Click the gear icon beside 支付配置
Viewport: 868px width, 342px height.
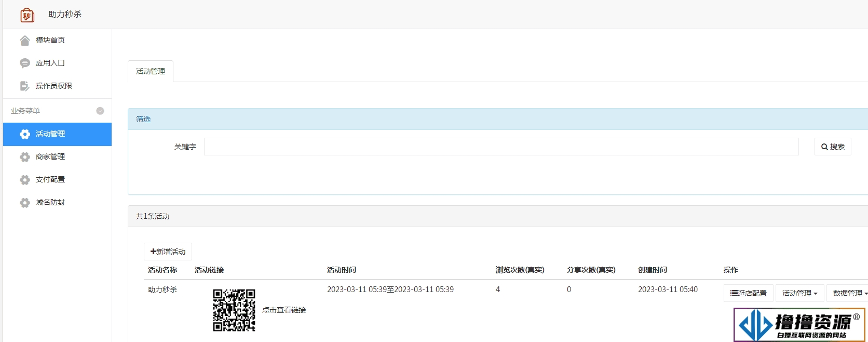[x=25, y=180]
